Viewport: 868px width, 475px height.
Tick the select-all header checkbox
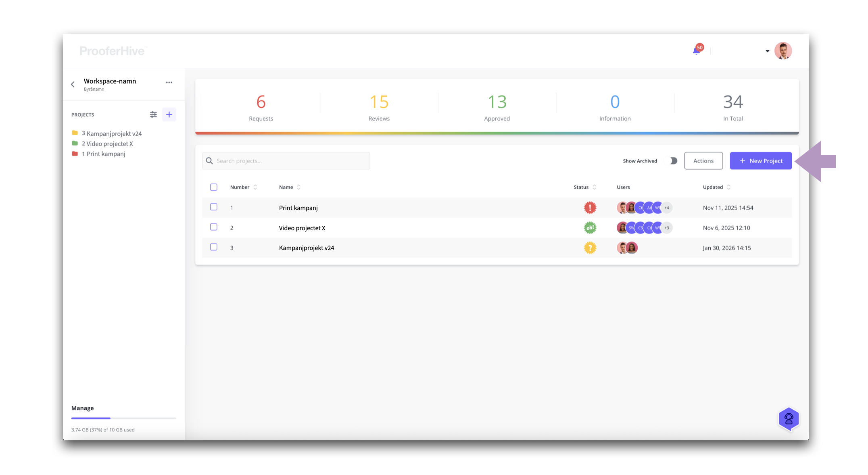point(214,187)
